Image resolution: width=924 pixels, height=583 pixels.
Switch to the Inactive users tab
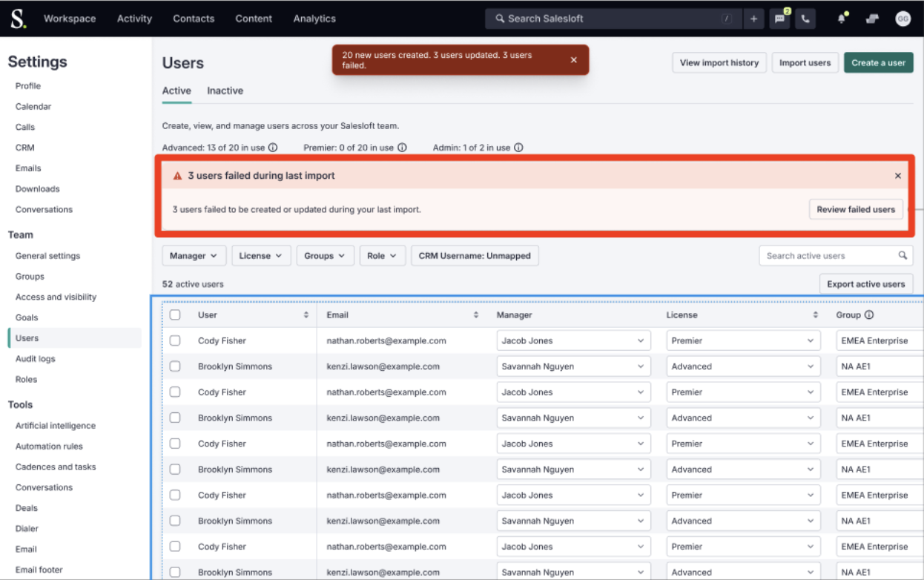coord(225,90)
